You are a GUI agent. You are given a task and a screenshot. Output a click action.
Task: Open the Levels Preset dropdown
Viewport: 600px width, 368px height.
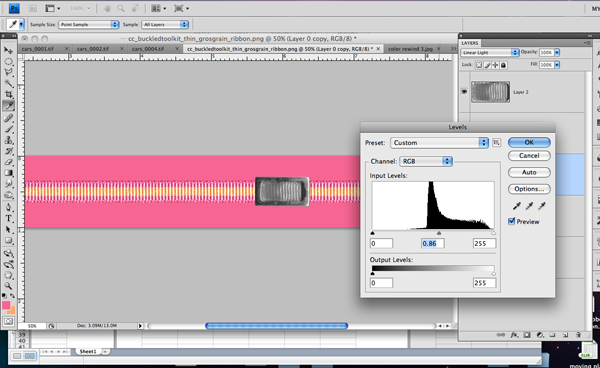[x=439, y=143]
